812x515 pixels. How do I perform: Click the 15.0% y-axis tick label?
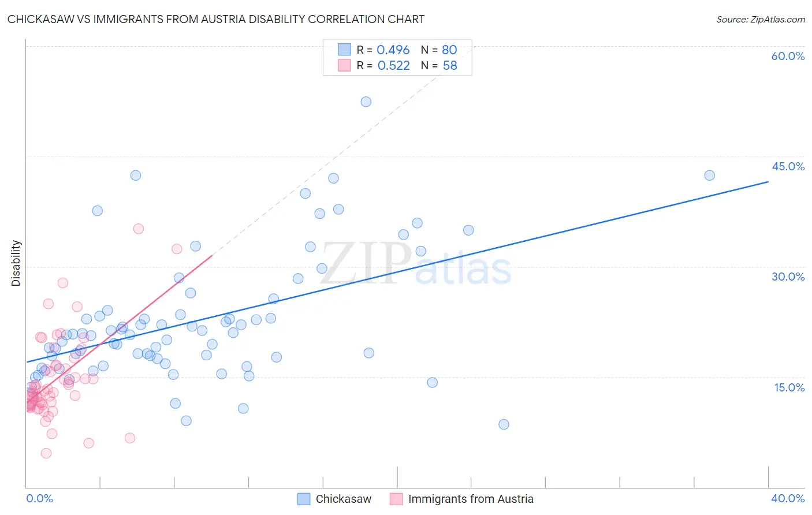(789, 387)
